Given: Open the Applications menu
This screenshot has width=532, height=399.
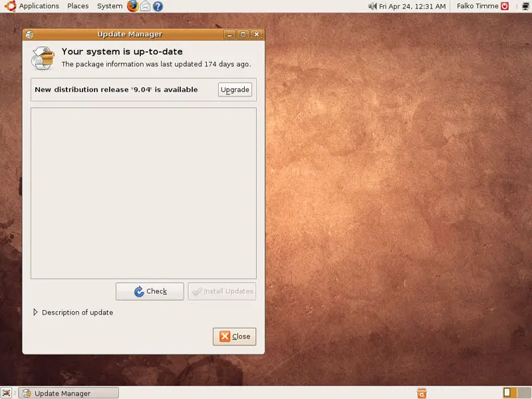Looking at the screenshot, I should (39, 6).
